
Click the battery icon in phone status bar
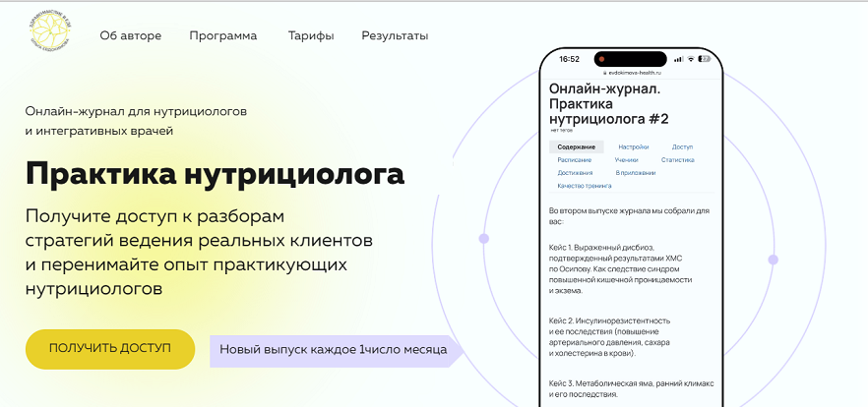coord(705,59)
